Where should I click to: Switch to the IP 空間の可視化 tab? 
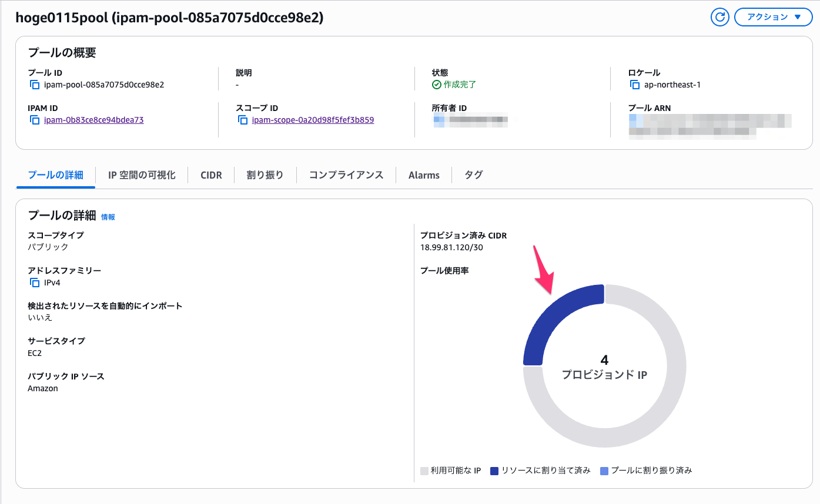142,175
